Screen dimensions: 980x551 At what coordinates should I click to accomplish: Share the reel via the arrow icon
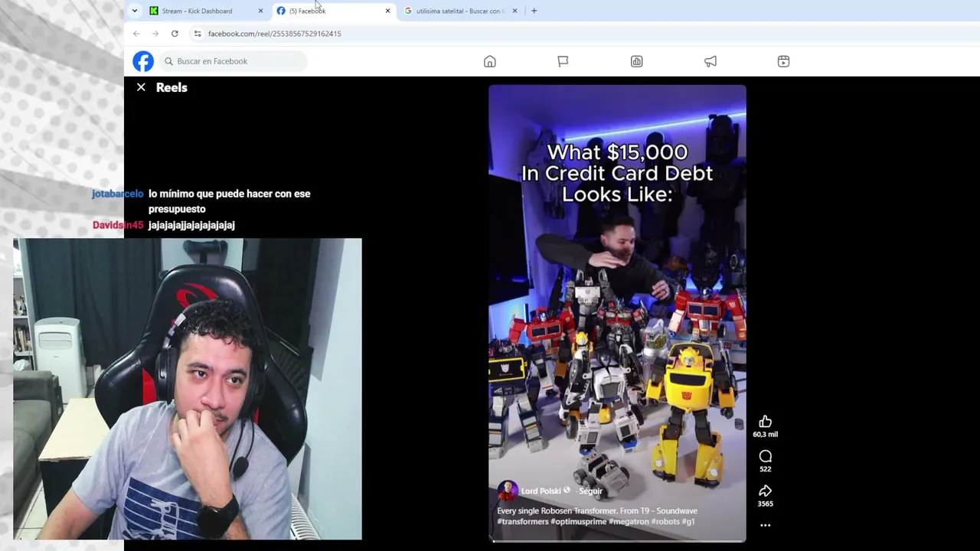tap(765, 491)
